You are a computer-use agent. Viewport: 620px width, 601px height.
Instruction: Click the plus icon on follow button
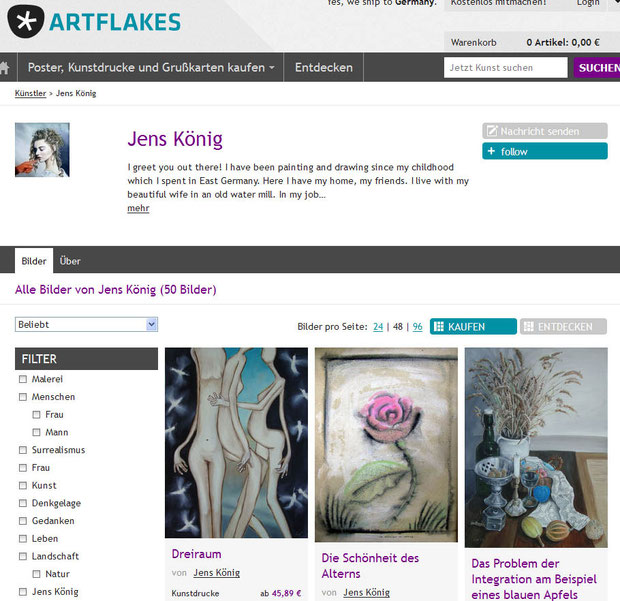(491, 151)
